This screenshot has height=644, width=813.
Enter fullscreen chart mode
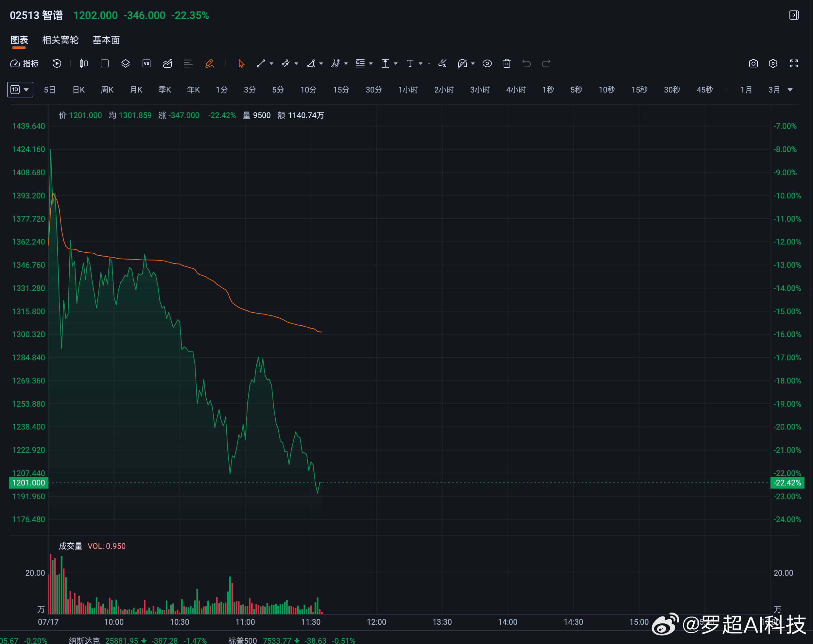click(794, 63)
